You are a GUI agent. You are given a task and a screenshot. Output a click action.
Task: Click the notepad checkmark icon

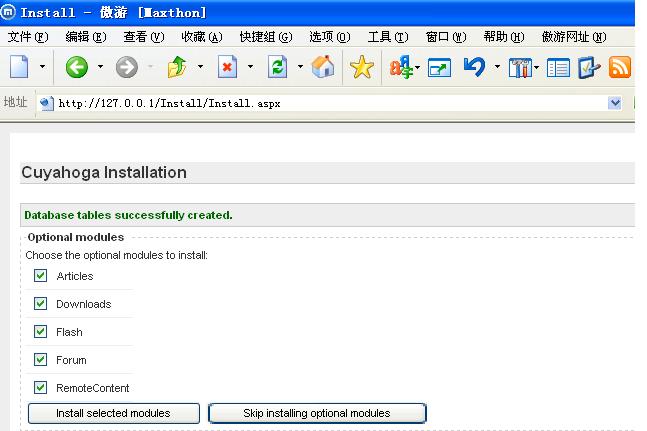(588, 67)
